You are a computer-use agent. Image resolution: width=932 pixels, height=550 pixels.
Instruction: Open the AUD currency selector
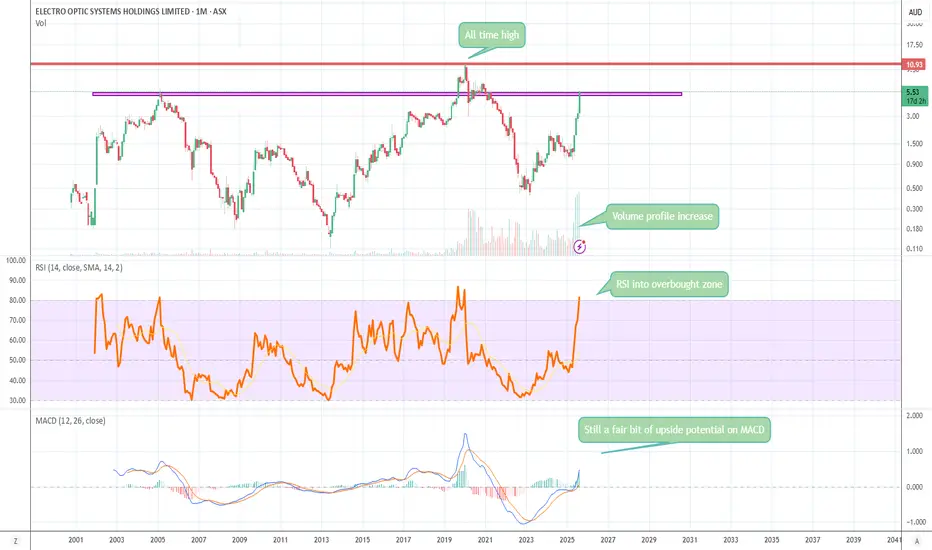tap(915, 12)
